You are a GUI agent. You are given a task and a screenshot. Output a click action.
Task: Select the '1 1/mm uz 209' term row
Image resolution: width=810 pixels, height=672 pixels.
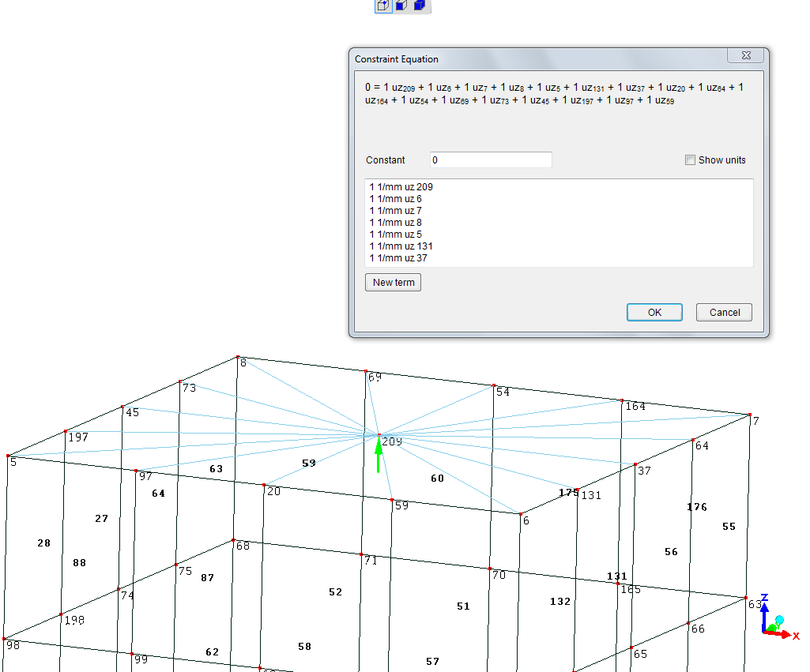(x=401, y=187)
